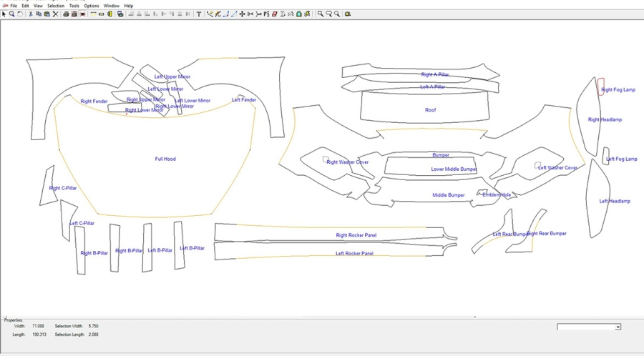644x356 pixels.
Task: Click the Width value 71.088
Action: pos(38,326)
